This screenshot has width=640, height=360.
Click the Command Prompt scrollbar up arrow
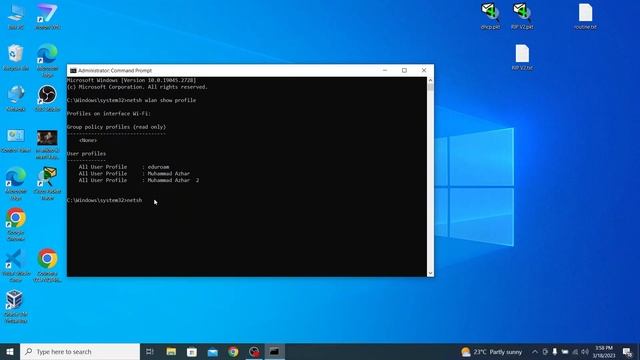pyautogui.click(x=430, y=80)
